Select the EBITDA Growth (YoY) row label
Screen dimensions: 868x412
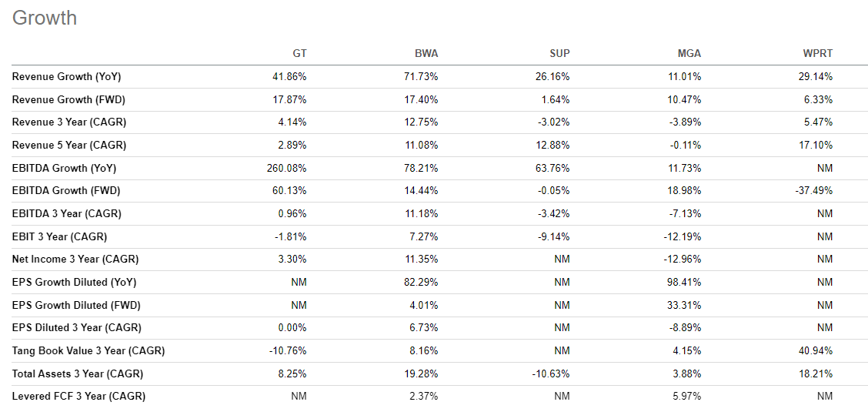(x=65, y=168)
